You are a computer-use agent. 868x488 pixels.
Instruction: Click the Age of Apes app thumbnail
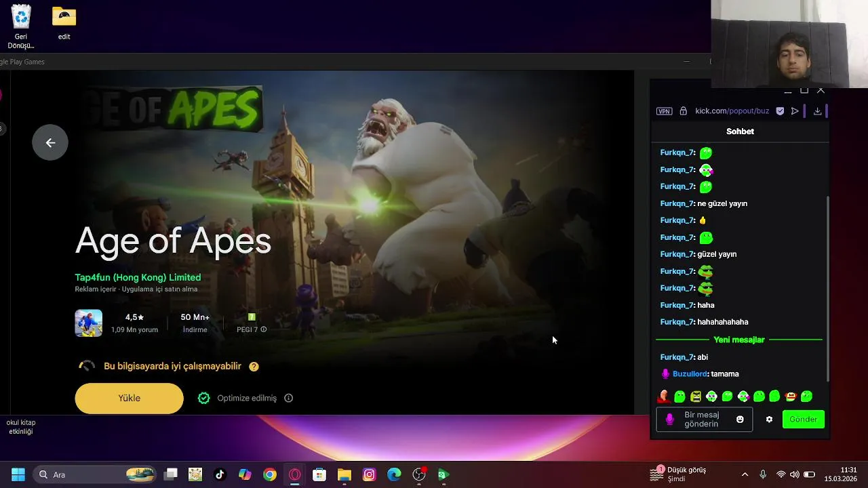point(88,323)
